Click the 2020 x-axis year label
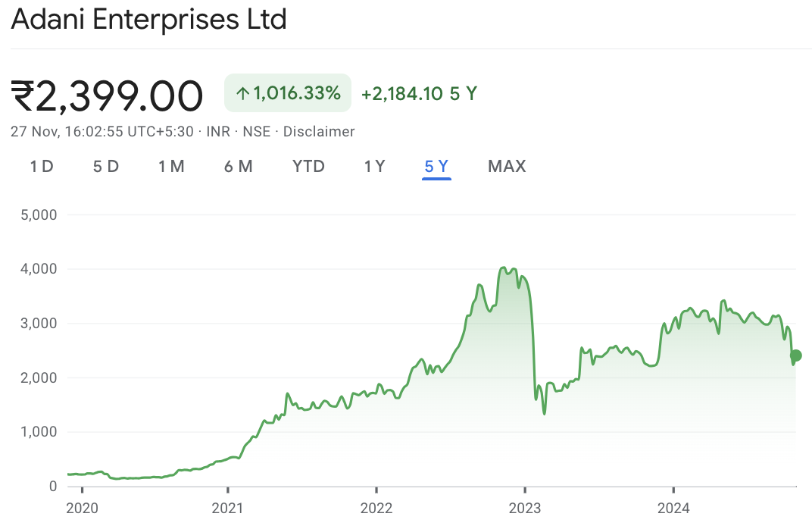Viewport: 812px width, 526px height. point(83,507)
